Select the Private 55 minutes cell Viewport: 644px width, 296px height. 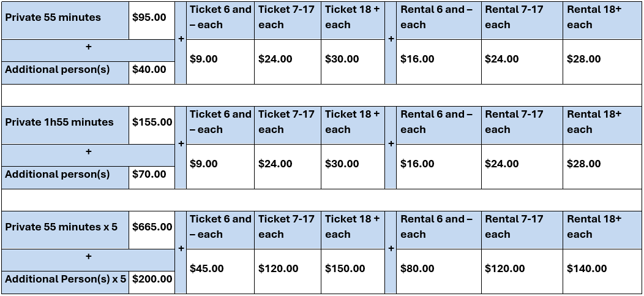point(66,21)
